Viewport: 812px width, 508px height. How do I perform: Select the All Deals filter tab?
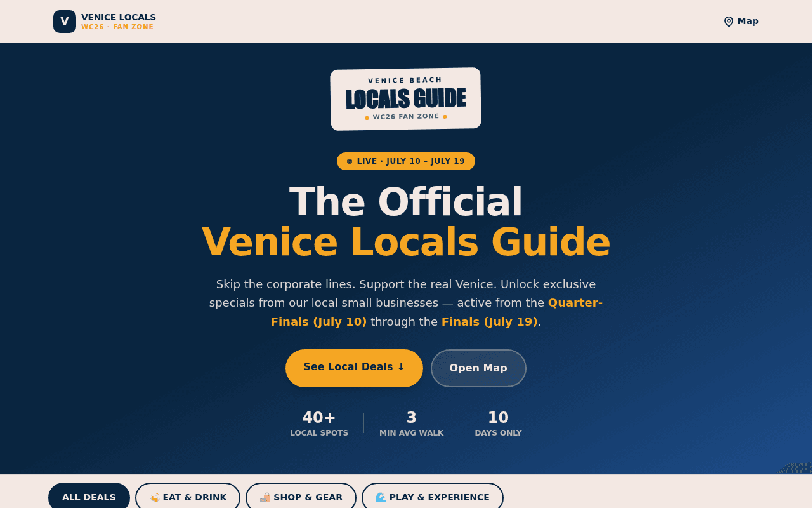coord(89,497)
